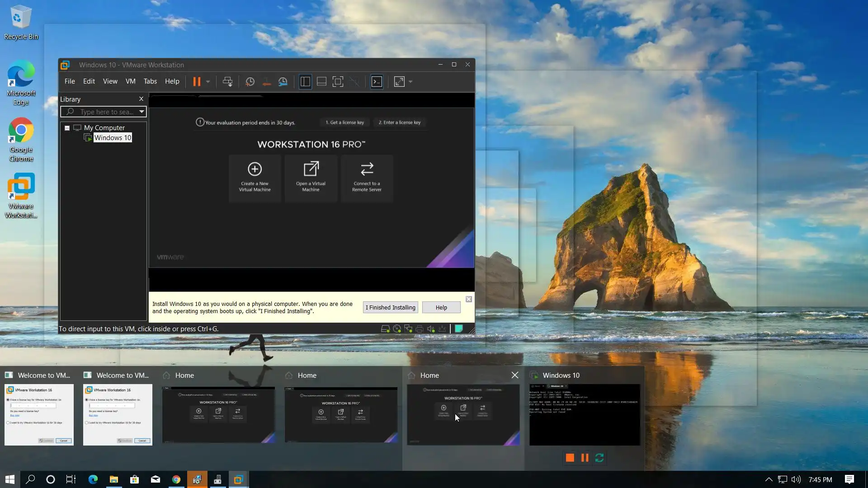Open the VM menu
Viewport: 868px width, 488px height.
coord(130,81)
